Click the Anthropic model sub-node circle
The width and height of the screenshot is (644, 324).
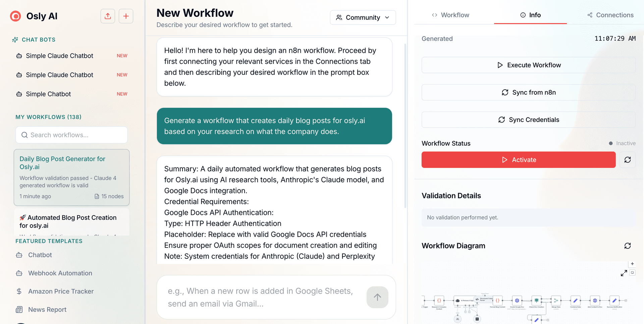click(458, 319)
